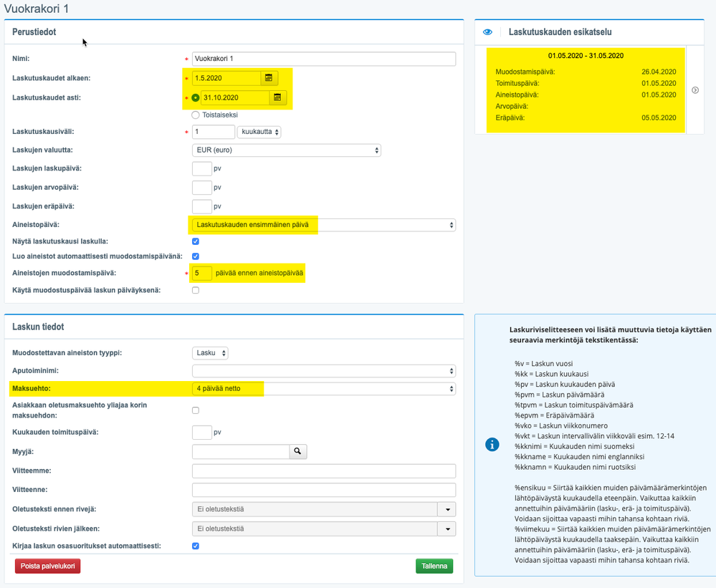Click the Viitteemme text field
This screenshot has height=588, width=716.
click(324, 471)
